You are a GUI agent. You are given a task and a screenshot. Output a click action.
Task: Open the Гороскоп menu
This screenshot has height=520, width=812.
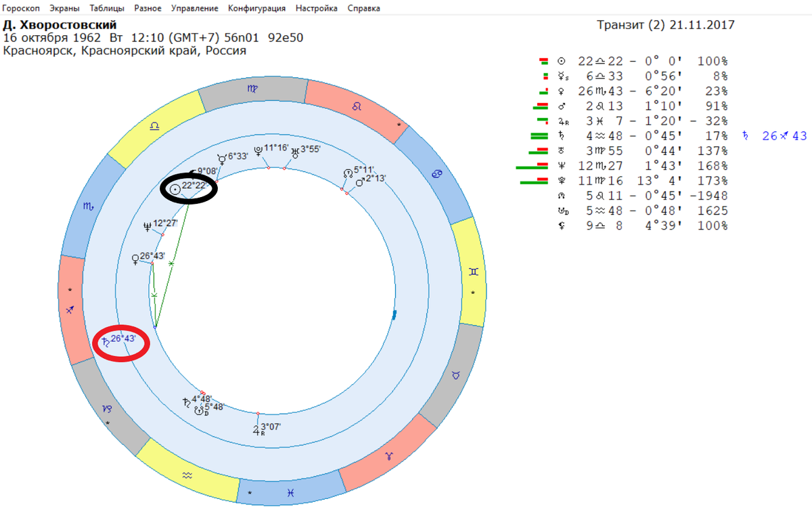21,9
